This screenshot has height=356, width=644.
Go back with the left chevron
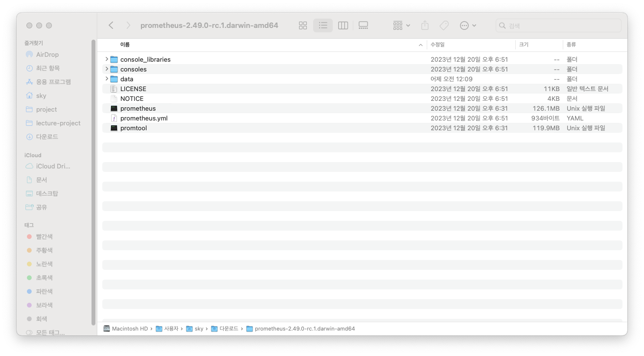[111, 25]
